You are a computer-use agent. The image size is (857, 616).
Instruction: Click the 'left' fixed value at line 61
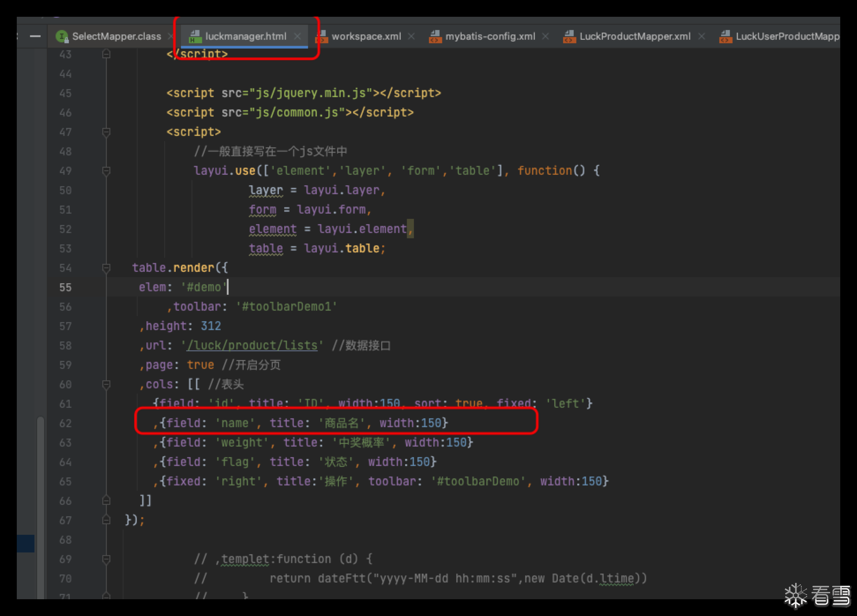point(566,404)
